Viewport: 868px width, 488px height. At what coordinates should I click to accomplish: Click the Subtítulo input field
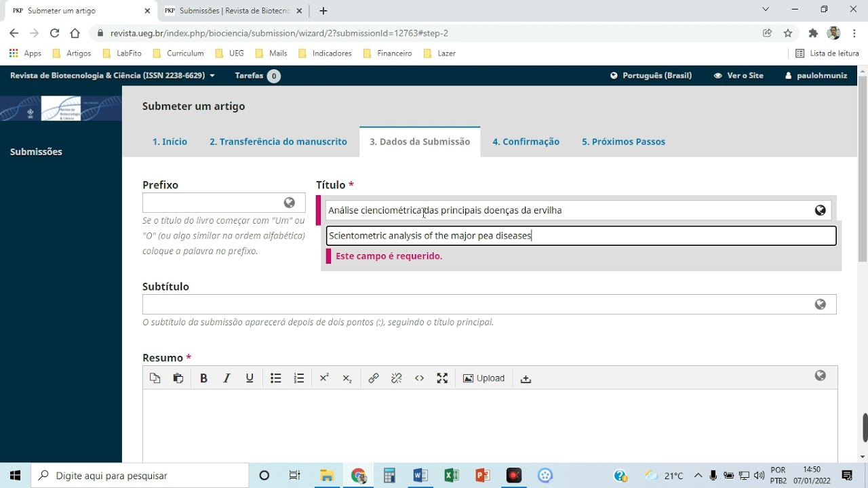489,304
